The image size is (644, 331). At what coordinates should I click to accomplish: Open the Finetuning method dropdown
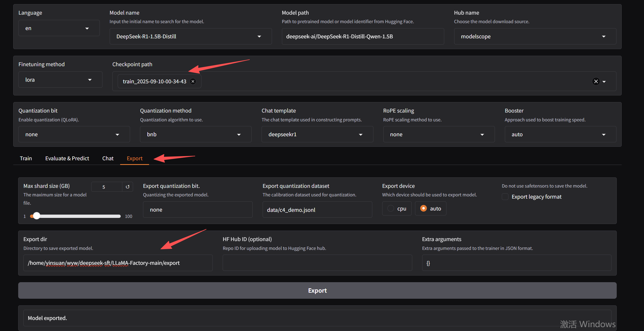60,80
